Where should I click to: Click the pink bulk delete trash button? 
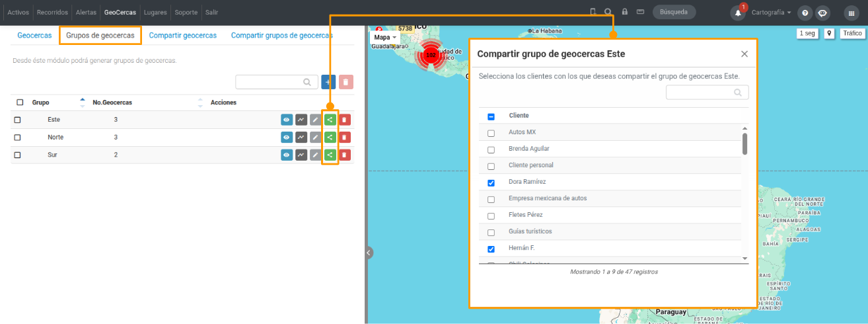click(x=346, y=82)
